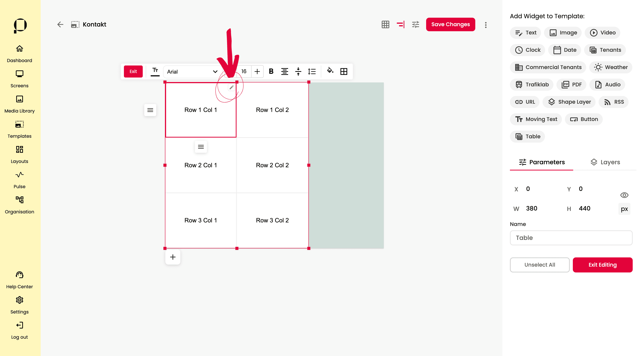The image size is (644, 356).
Task: Click the vertical alignment icon
Action: pos(298,72)
